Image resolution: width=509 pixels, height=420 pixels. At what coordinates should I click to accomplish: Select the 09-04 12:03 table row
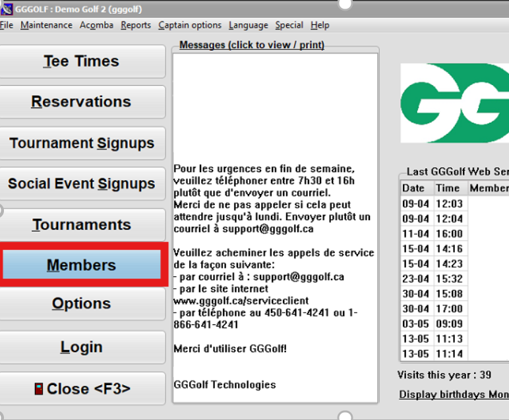point(454,204)
